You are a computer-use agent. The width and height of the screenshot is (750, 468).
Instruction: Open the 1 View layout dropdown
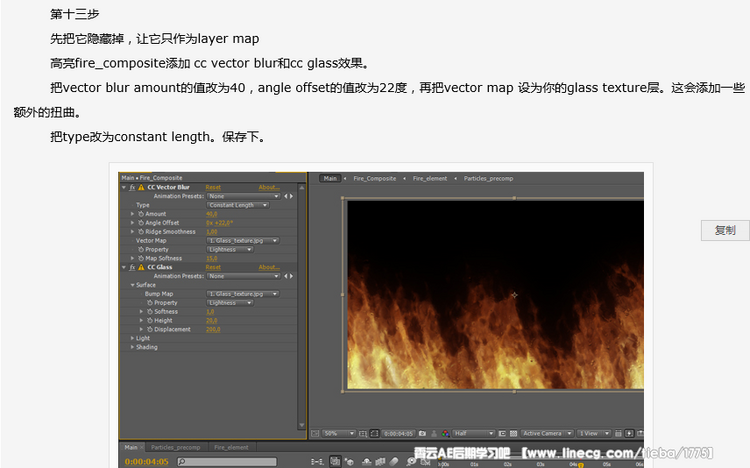tap(594, 434)
